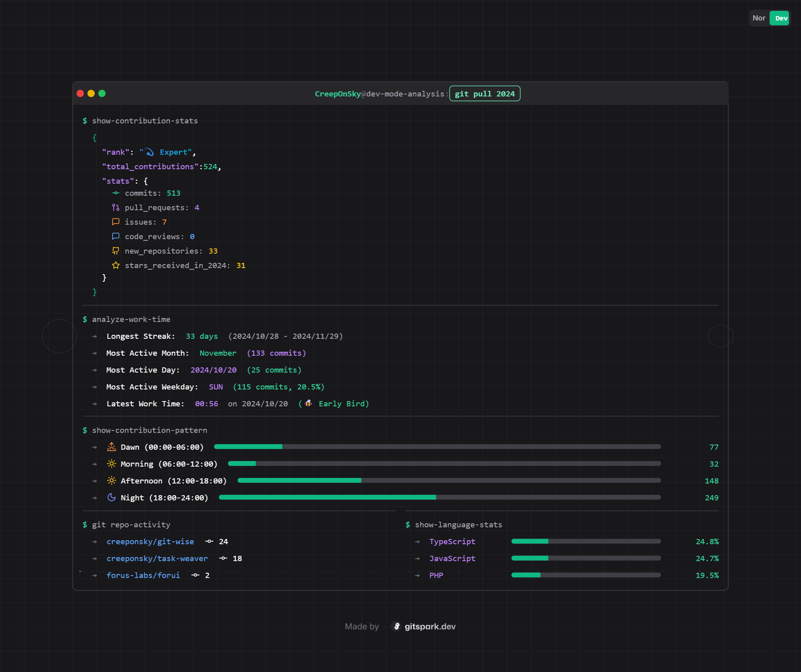This screenshot has width=801, height=672.
Task: Select the pull_requests merge icon
Action: (x=116, y=207)
